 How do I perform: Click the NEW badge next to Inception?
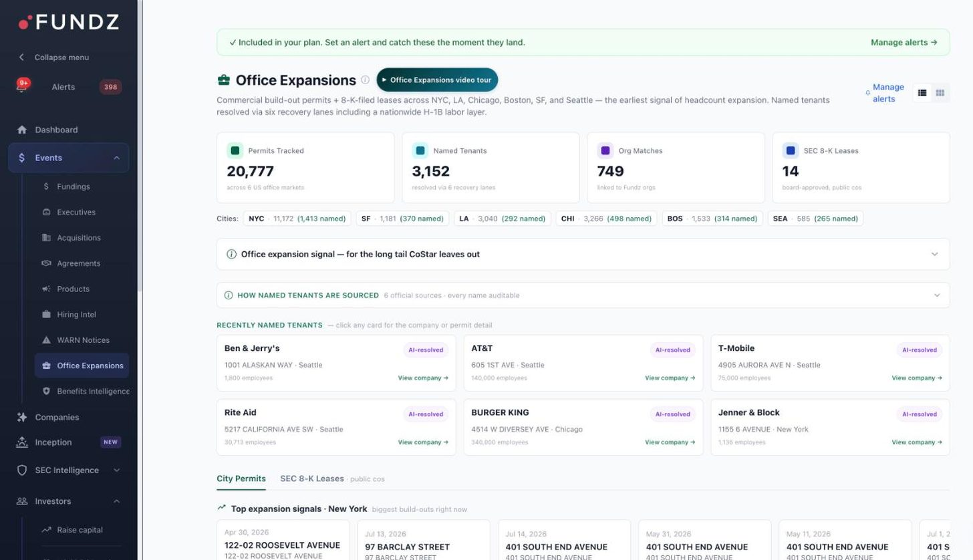(x=110, y=442)
